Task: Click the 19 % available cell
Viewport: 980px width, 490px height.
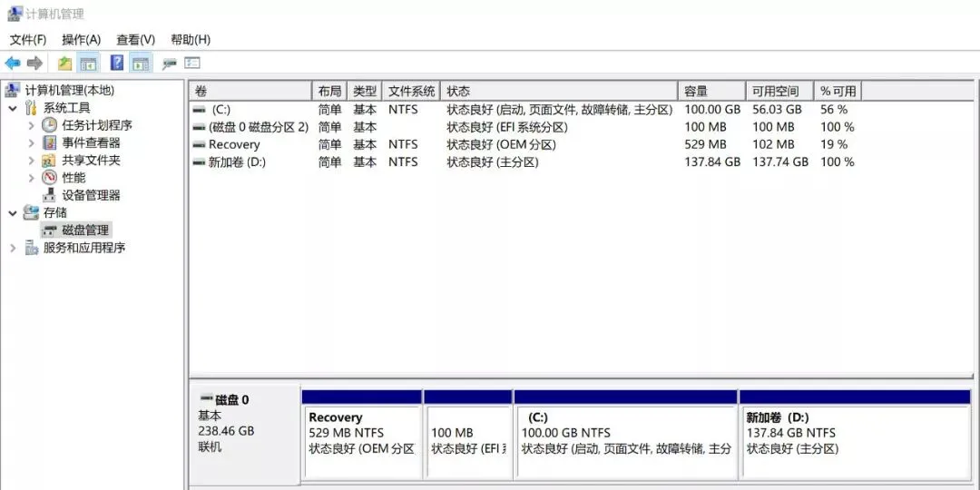Action: coord(834,144)
